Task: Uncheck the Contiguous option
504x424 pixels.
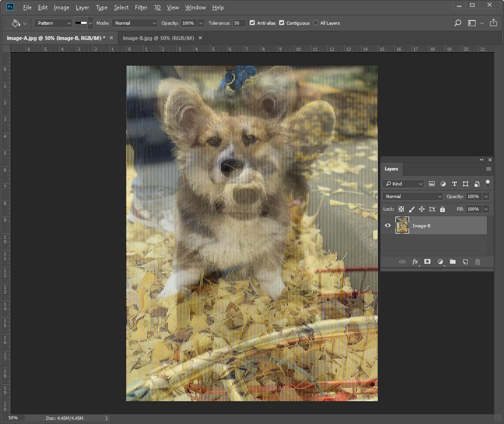Action: 281,23
